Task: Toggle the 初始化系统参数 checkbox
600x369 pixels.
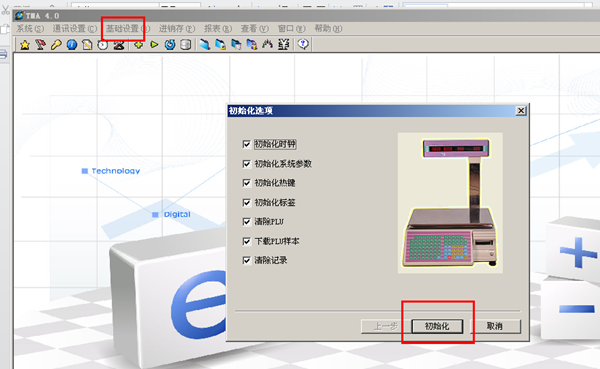Action: point(247,164)
